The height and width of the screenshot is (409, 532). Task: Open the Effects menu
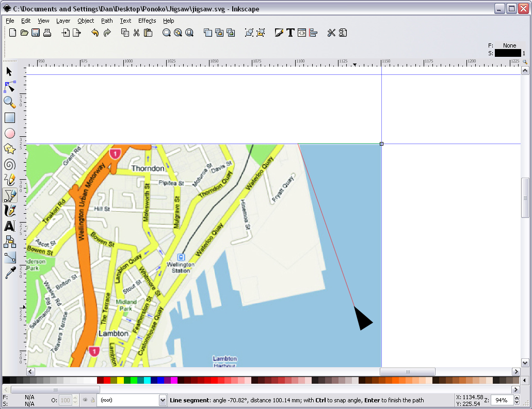(x=147, y=21)
